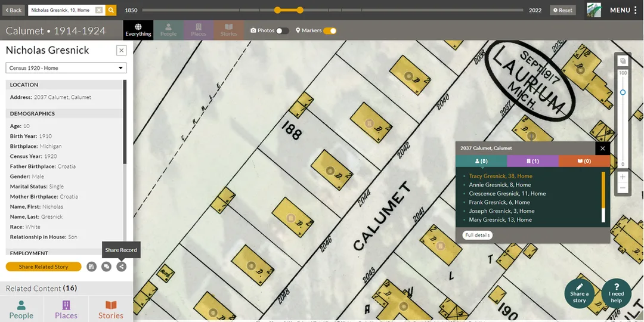Go back with the Back button

(14, 10)
